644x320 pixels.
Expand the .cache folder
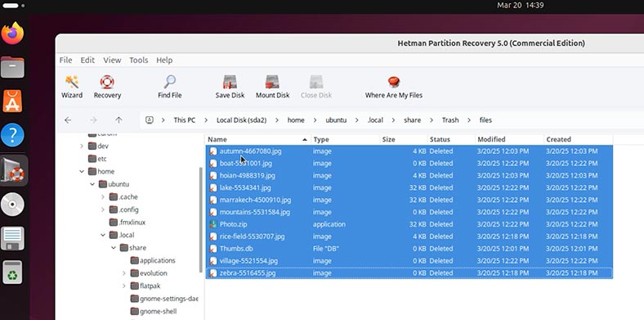click(x=103, y=197)
